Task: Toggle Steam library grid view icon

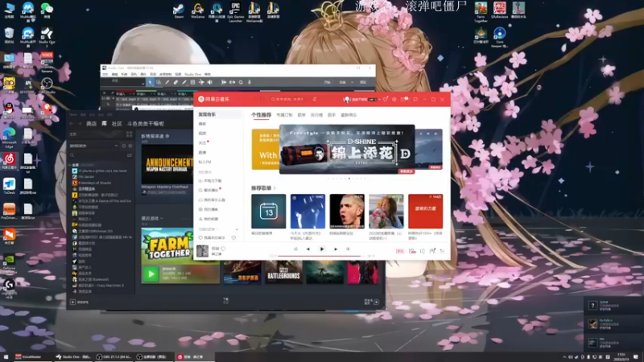Action: (x=130, y=134)
